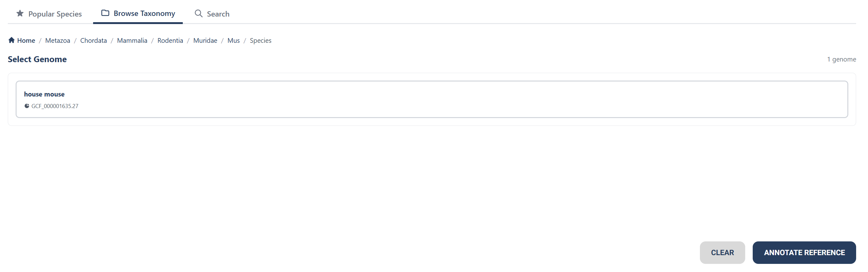868x272 pixels.
Task: Click the Annotate Reference button
Action: coord(804,252)
